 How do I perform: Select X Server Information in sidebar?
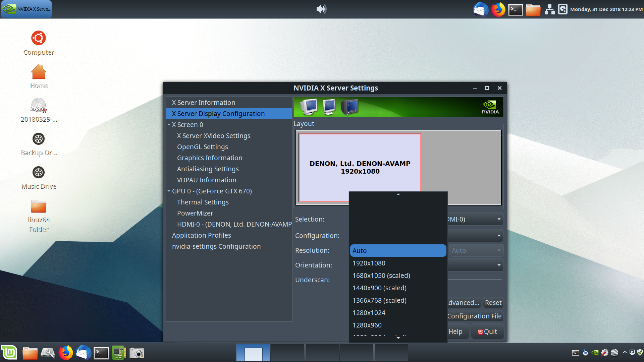point(229,103)
